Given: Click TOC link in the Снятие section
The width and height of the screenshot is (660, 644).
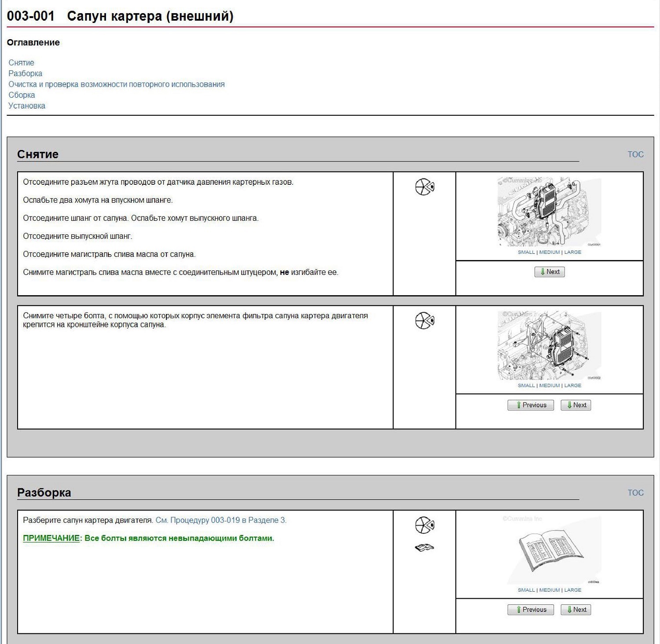Looking at the screenshot, I should (x=635, y=154).
